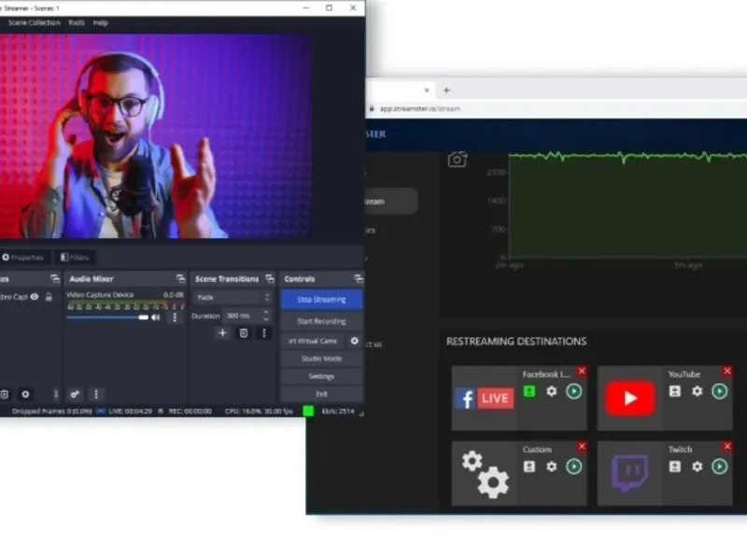The image size is (747, 560).
Task: Add a new scene transition
Action: click(x=222, y=333)
